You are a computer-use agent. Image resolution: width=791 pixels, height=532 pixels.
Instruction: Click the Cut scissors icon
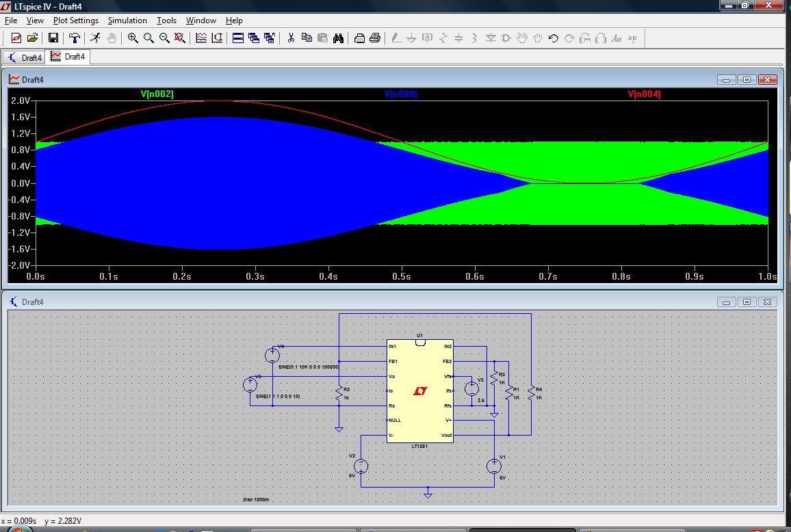coord(291,38)
